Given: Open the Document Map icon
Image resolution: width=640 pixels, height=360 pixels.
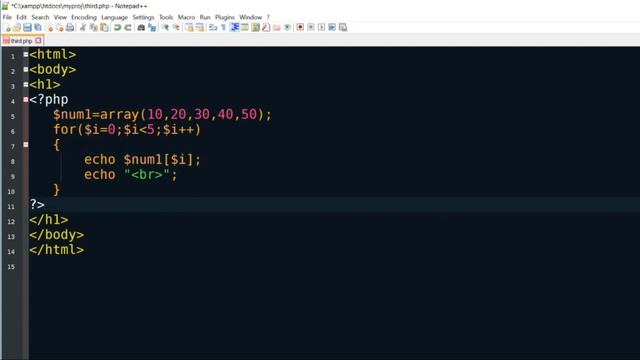Looking at the screenshot, I should [256, 27].
